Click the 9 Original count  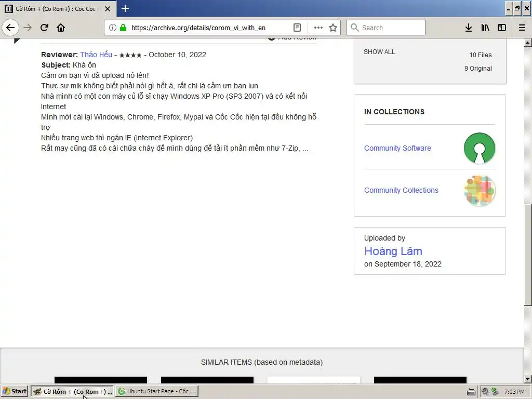pyautogui.click(x=478, y=69)
